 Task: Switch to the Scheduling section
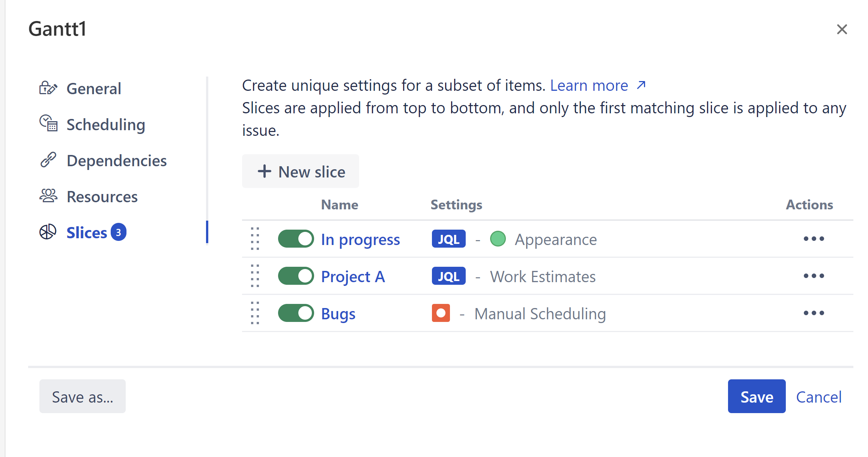point(105,125)
